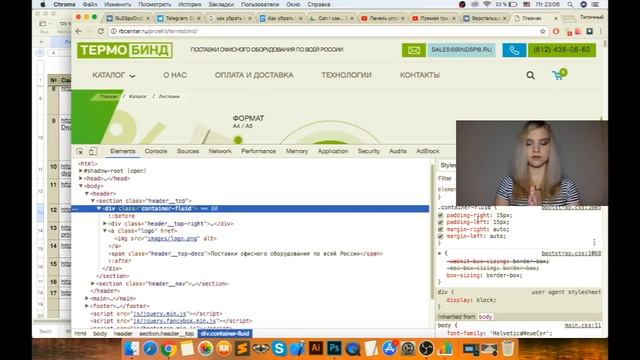The image size is (640, 360).
Task: Bookmark page with the star icon
Action: point(542,31)
